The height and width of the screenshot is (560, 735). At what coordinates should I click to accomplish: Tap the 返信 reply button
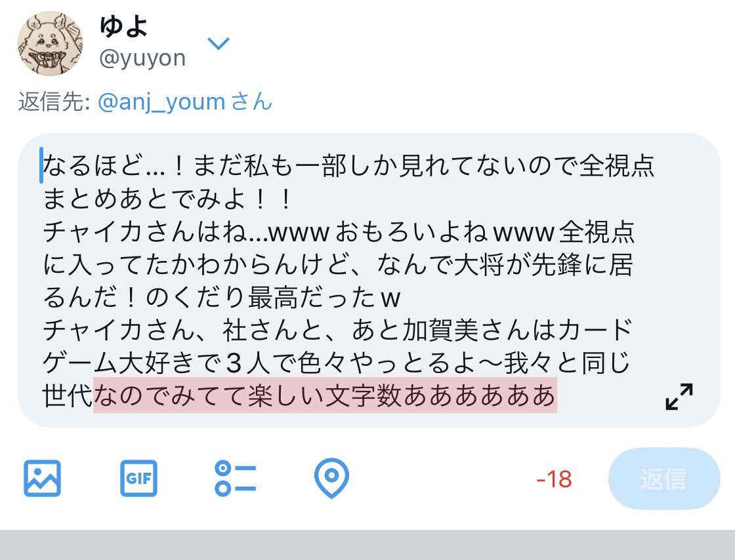point(663,479)
